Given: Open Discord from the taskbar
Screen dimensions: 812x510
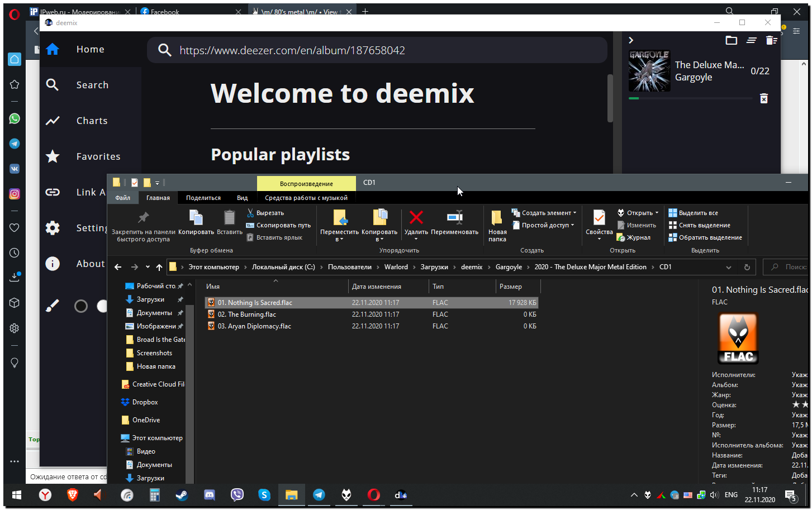Looking at the screenshot, I should click(210, 495).
